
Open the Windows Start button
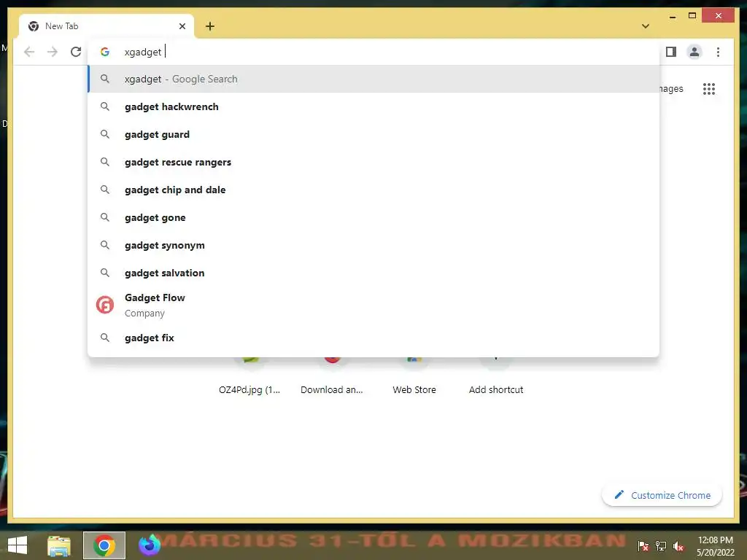18,545
